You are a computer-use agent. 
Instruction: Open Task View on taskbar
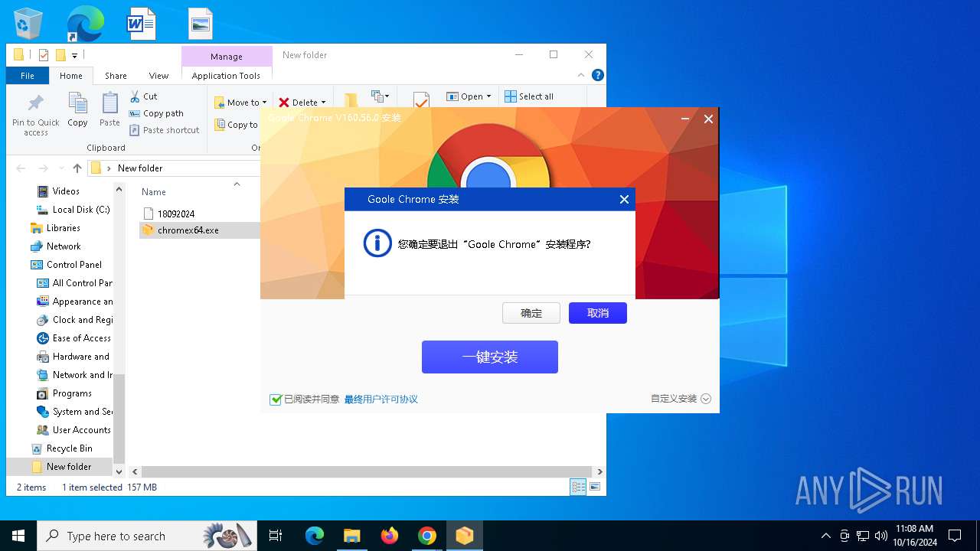click(x=276, y=536)
